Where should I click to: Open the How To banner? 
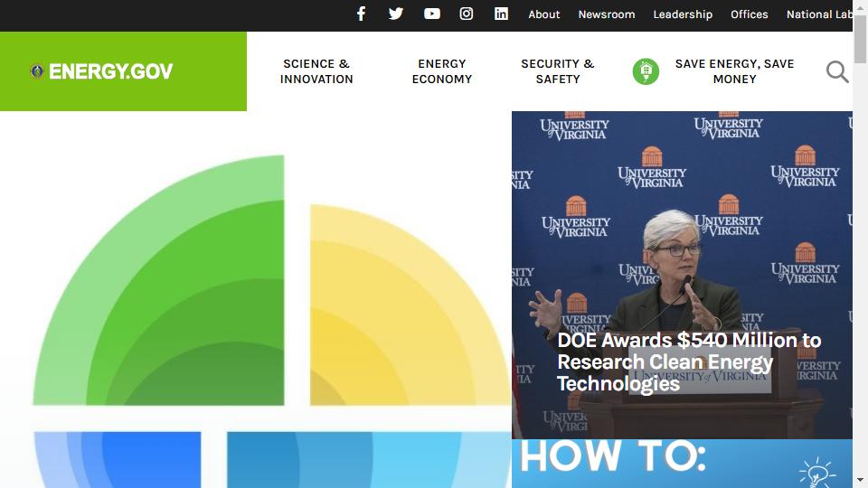point(682,464)
